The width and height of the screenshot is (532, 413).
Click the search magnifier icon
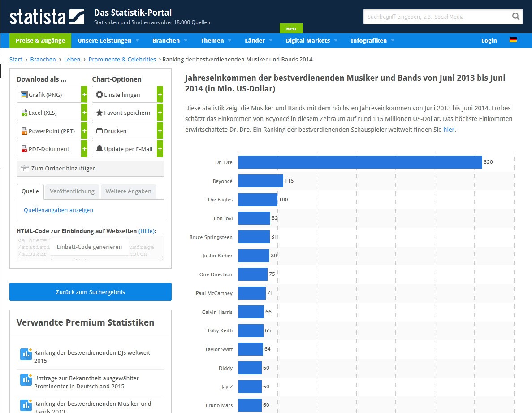(x=516, y=16)
